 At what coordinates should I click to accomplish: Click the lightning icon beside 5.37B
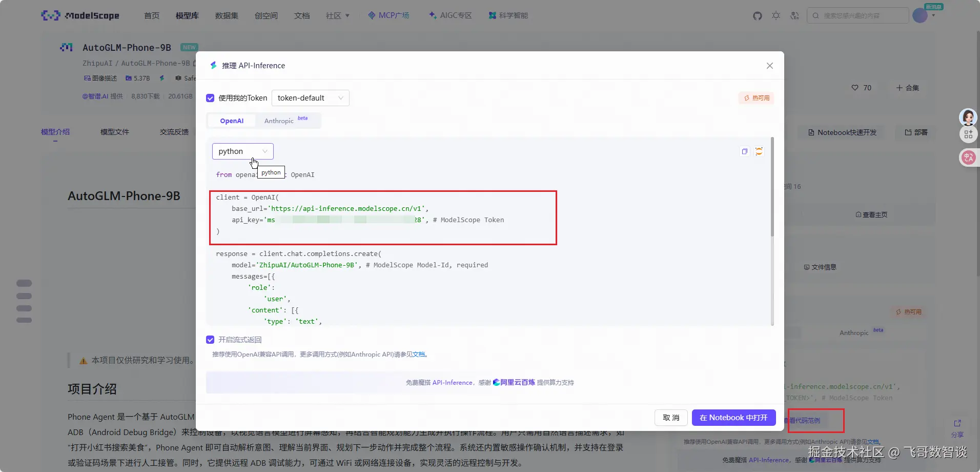[162, 78]
